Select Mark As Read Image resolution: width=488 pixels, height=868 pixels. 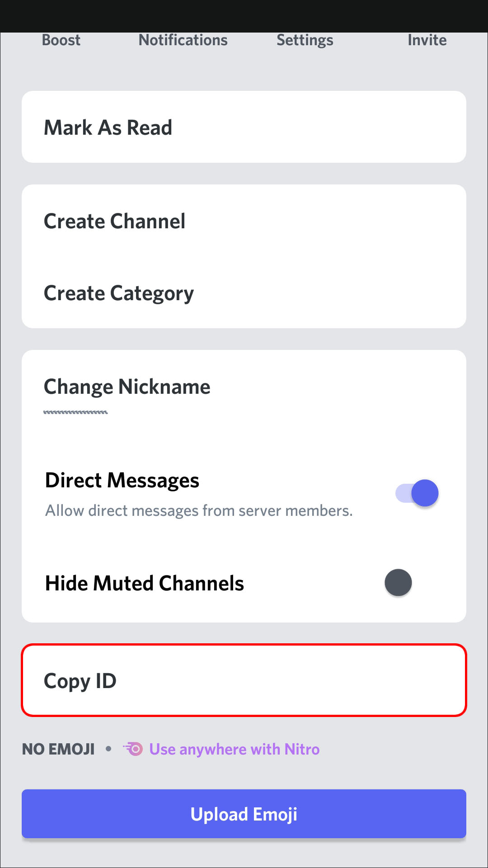point(244,127)
